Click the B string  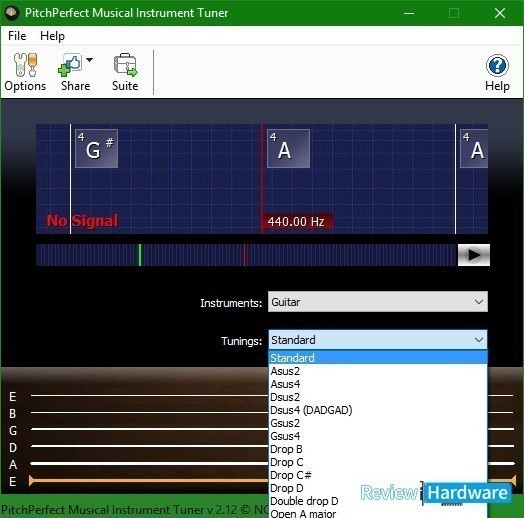(150, 412)
